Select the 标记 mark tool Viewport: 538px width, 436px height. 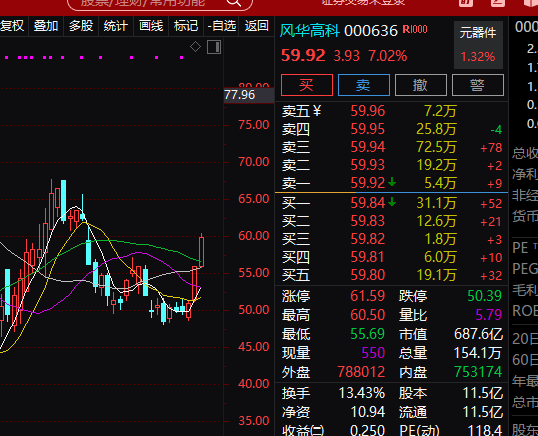point(186,26)
